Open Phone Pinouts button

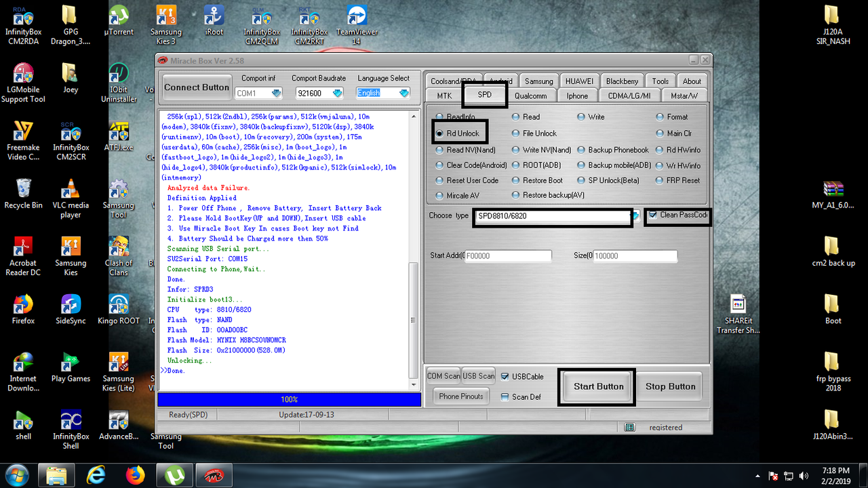tap(461, 396)
